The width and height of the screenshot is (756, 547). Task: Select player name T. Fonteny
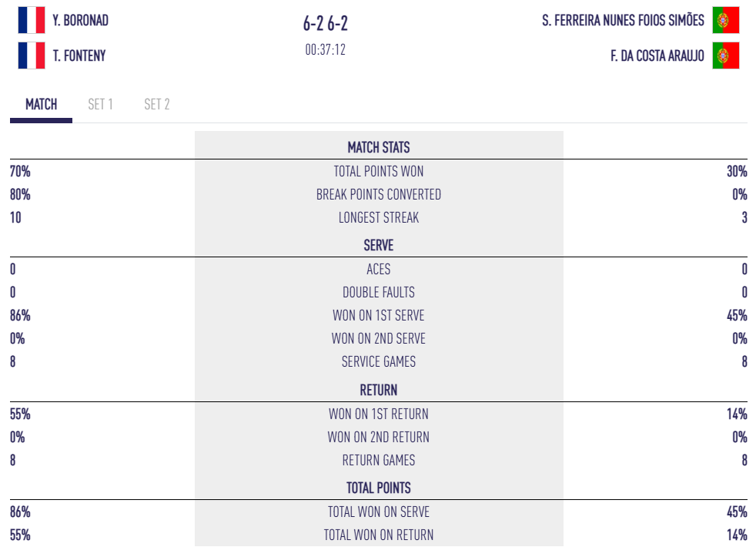point(80,55)
